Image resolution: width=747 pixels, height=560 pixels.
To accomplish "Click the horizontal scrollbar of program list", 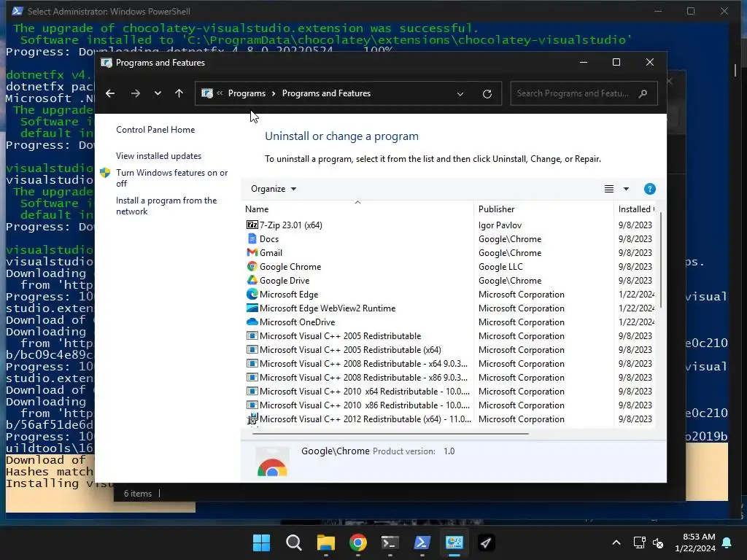I will pos(390,434).
